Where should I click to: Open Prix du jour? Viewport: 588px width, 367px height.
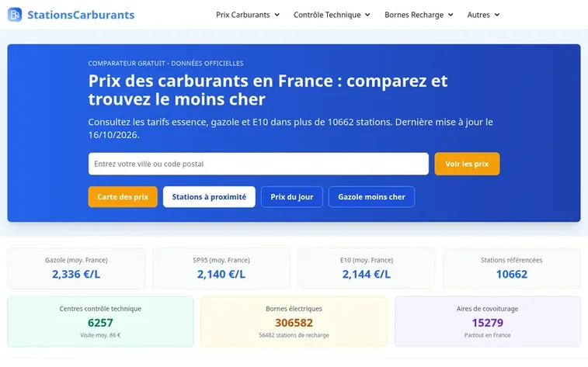(x=292, y=196)
